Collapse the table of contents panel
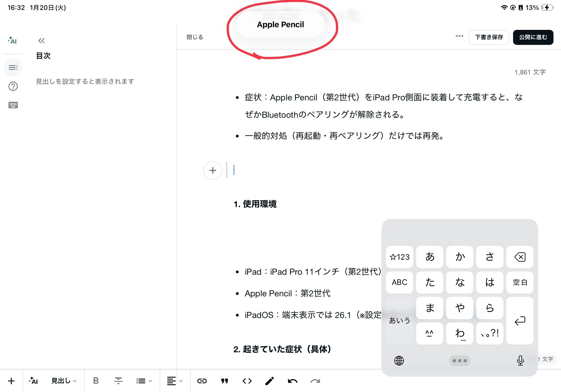The height and width of the screenshot is (392, 561). coord(41,41)
